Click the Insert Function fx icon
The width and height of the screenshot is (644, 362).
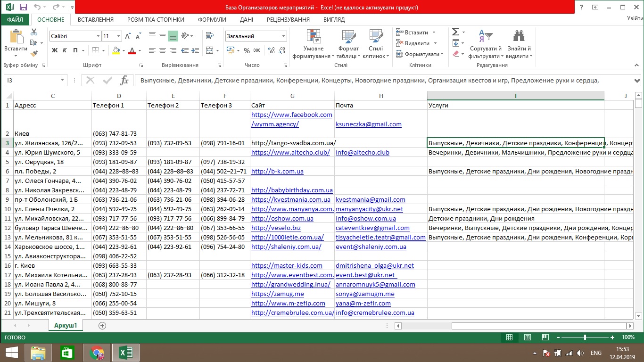pyautogui.click(x=124, y=80)
